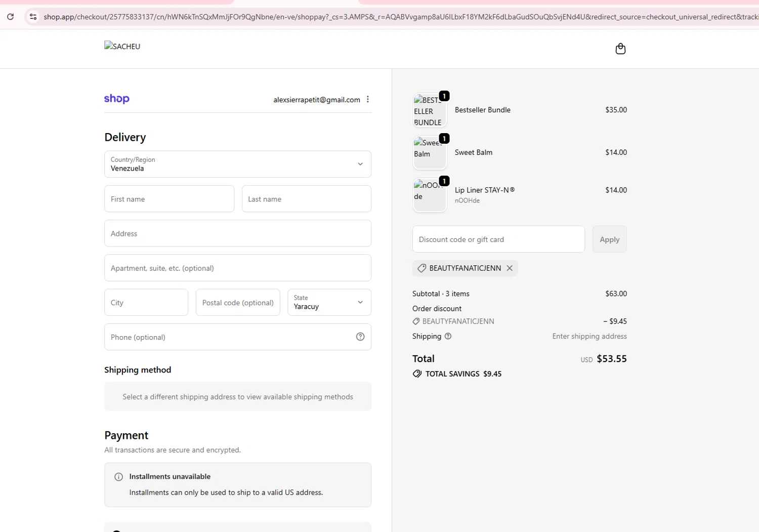Click the Apartment, suite field
The width and height of the screenshot is (759, 532).
tap(238, 268)
